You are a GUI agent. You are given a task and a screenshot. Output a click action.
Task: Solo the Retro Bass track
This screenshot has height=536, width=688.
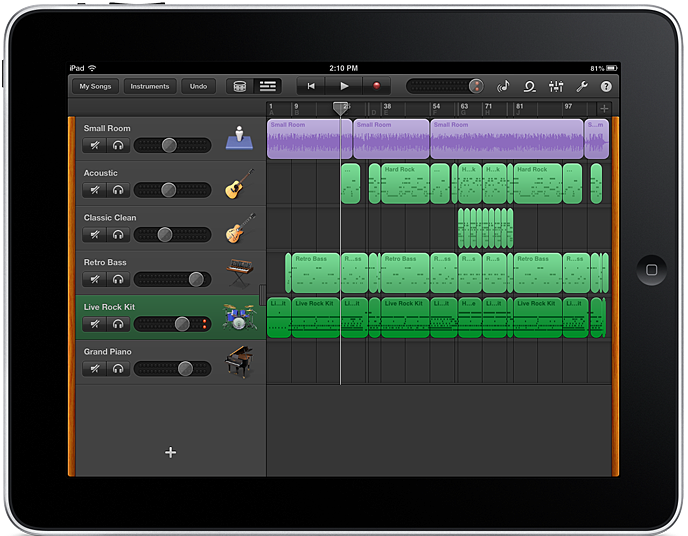click(x=118, y=279)
